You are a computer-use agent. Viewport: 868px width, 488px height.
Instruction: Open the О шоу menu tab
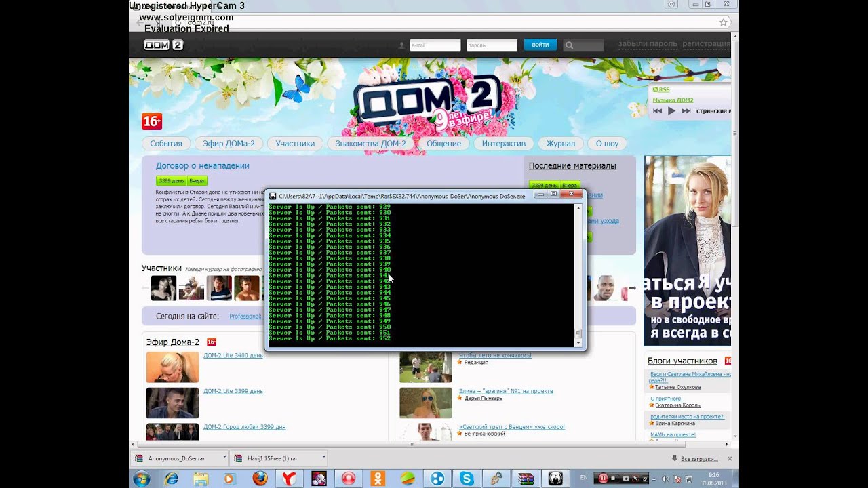click(607, 144)
